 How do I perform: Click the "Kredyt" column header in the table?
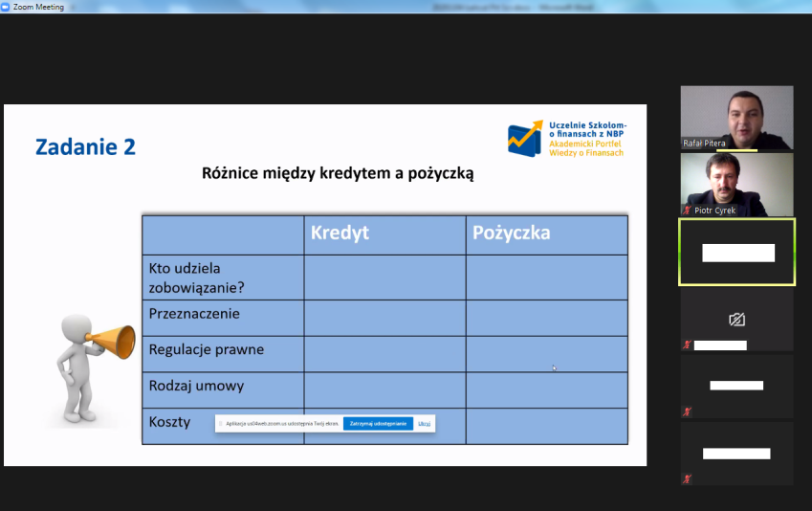340,233
